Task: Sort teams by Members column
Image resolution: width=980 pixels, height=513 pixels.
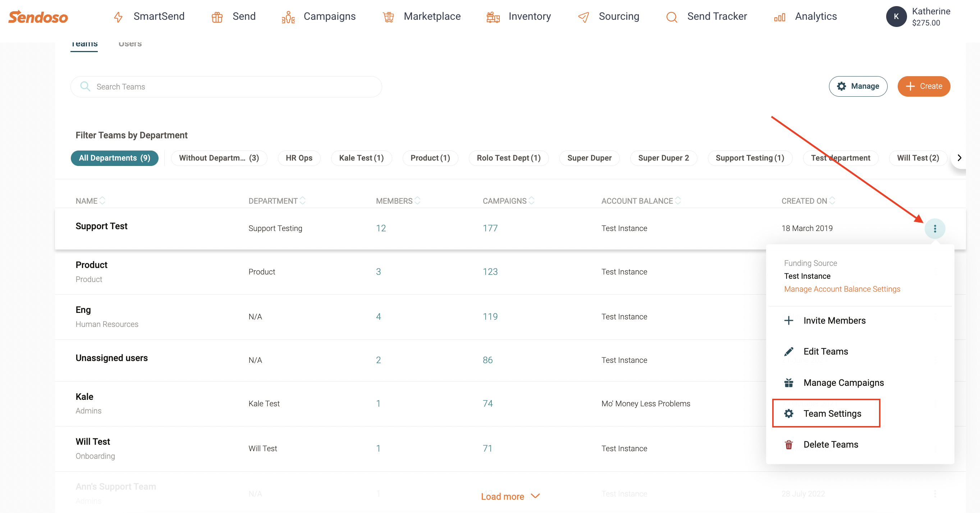Action: [398, 201]
